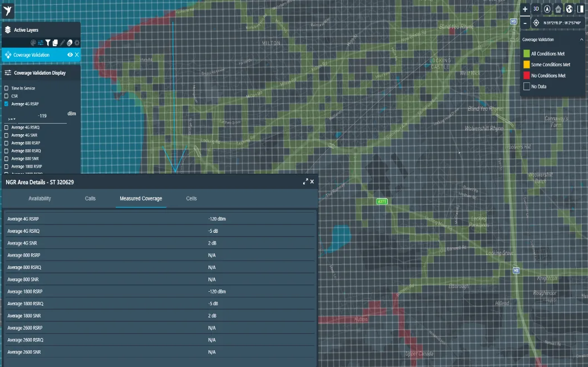Click the locate crosshair target icon
The width and height of the screenshot is (588, 367).
536,23
